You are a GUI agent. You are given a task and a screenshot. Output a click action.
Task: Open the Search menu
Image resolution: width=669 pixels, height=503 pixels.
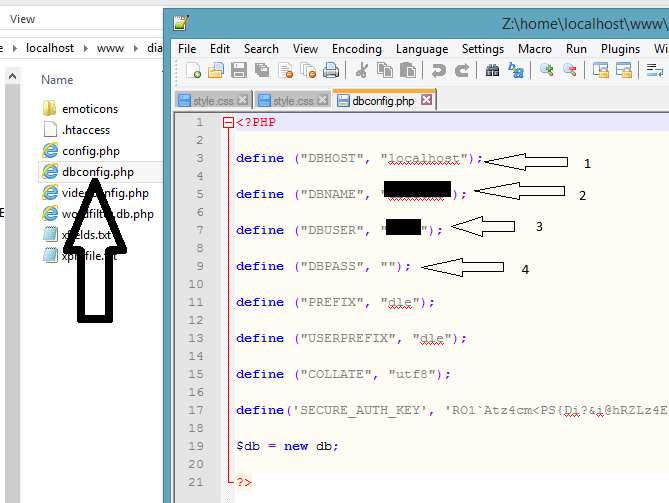261,49
